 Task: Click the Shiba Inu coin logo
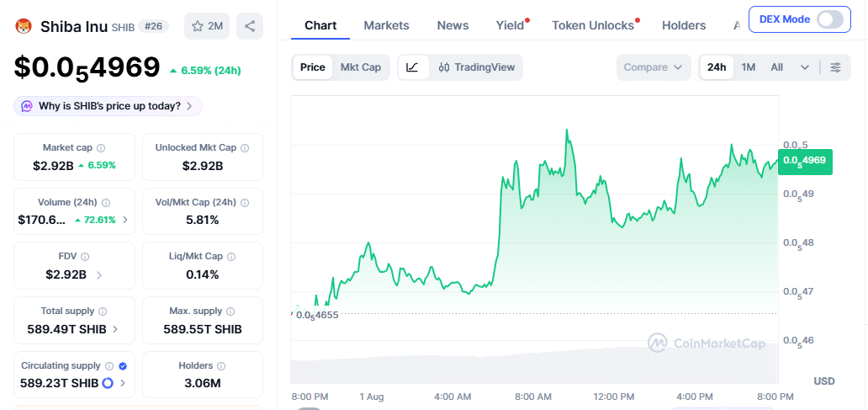[24, 26]
